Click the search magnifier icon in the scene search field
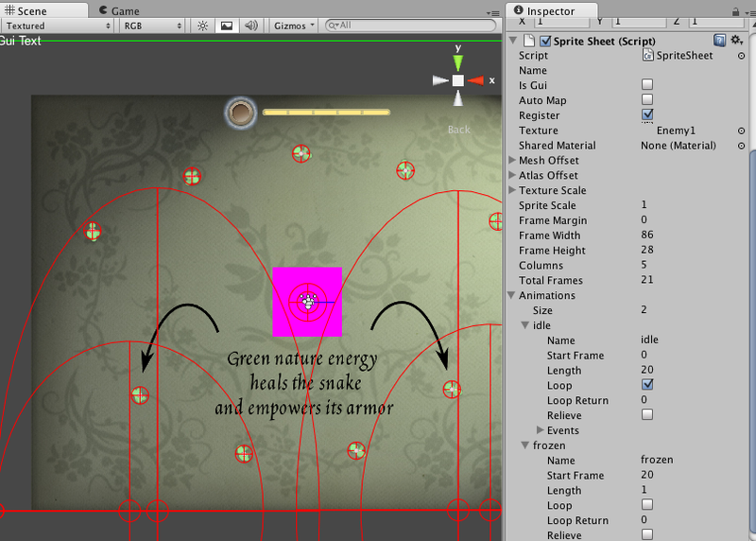The height and width of the screenshot is (541, 756). click(334, 26)
